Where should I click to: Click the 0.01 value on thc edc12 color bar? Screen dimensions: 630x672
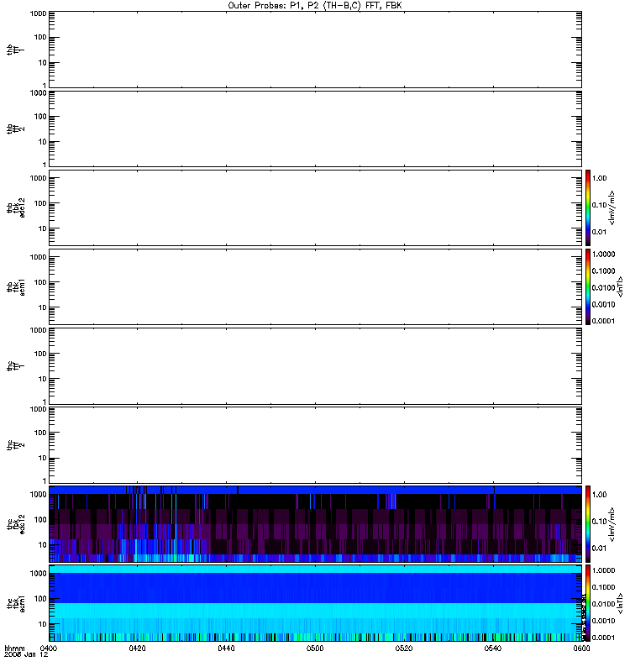point(599,549)
